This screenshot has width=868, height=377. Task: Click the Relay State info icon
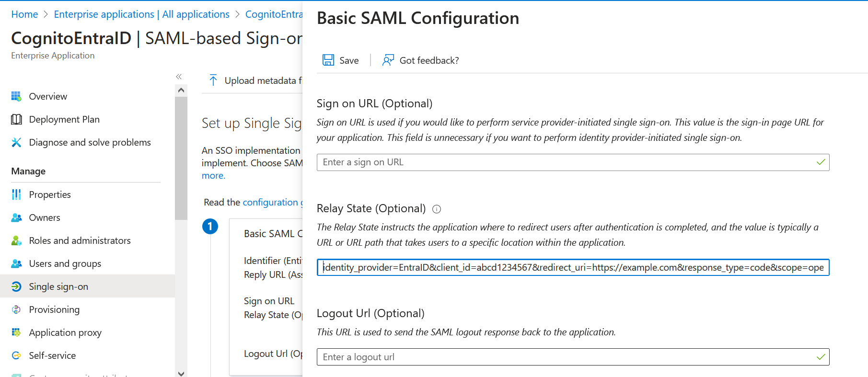pyautogui.click(x=437, y=209)
